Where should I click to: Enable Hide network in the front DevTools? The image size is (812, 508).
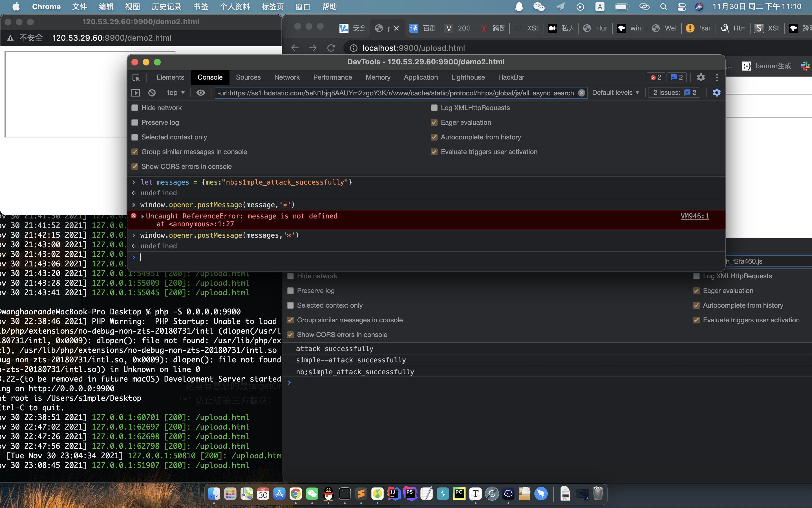point(135,108)
